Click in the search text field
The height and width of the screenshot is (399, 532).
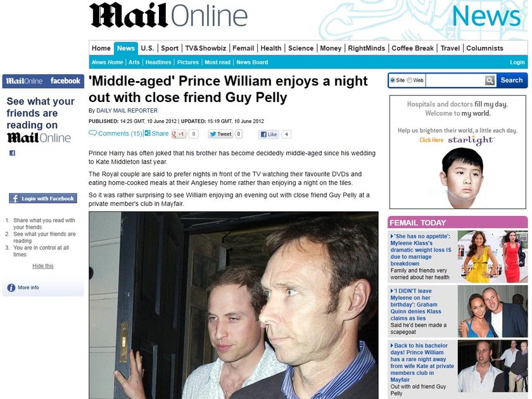[x=455, y=80]
